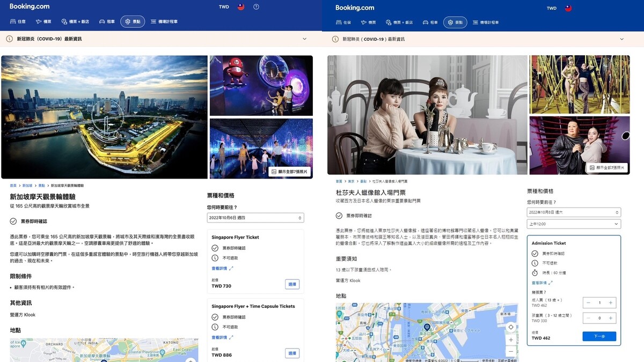Click the blue location pin on the Tokyo map

point(427,327)
